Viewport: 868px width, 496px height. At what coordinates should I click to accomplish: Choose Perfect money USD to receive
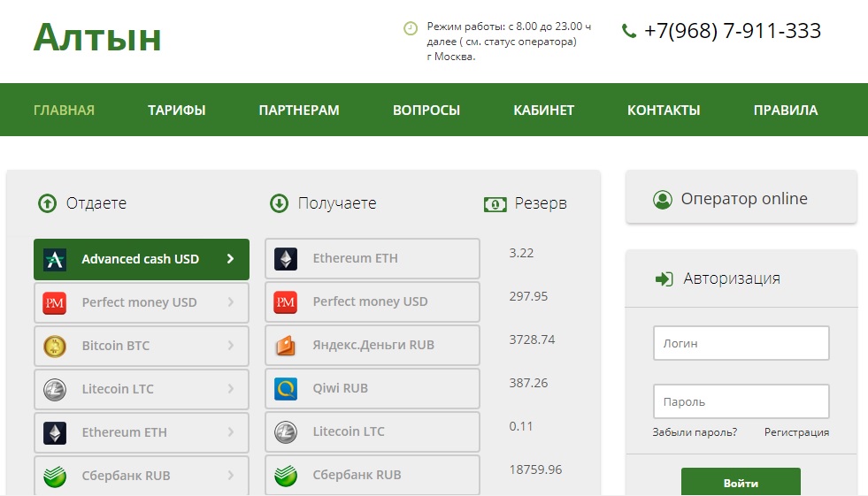[372, 301]
